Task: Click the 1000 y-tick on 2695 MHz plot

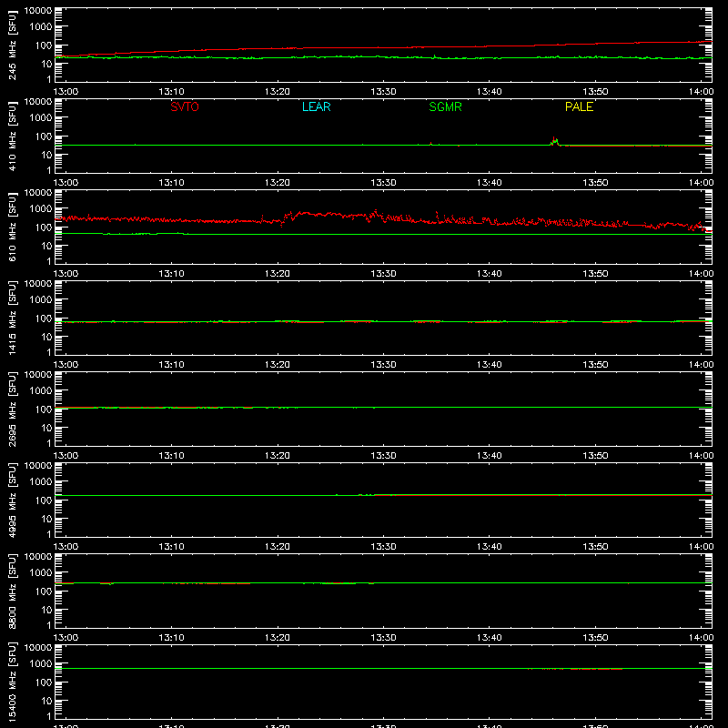Action: pyautogui.click(x=41, y=391)
